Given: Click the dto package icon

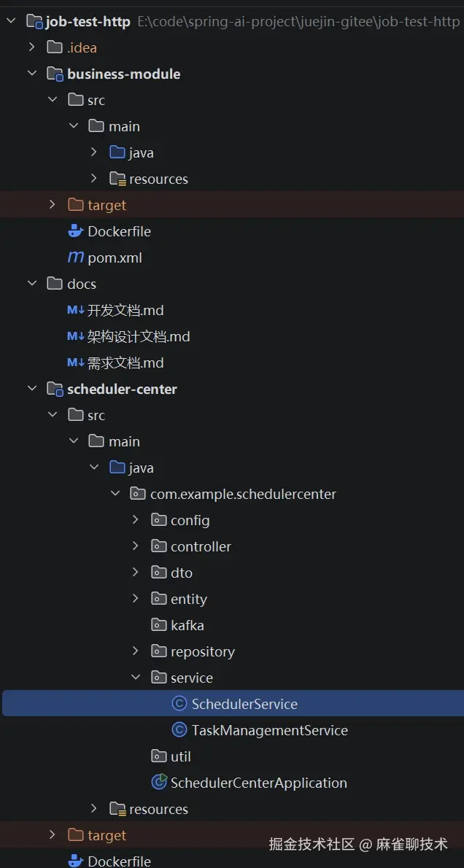Looking at the screenshot, I should tap(158, 573).
